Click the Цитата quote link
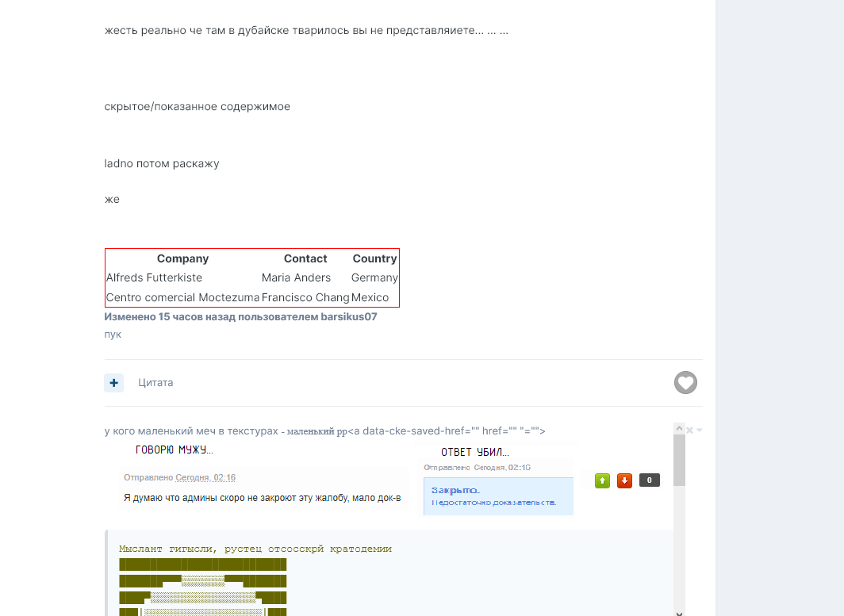 pyautogui.click(x=155, y=383)
